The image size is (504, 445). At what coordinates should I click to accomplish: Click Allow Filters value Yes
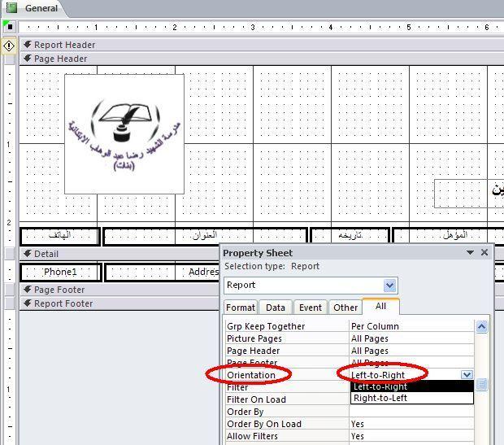point(411,436)
